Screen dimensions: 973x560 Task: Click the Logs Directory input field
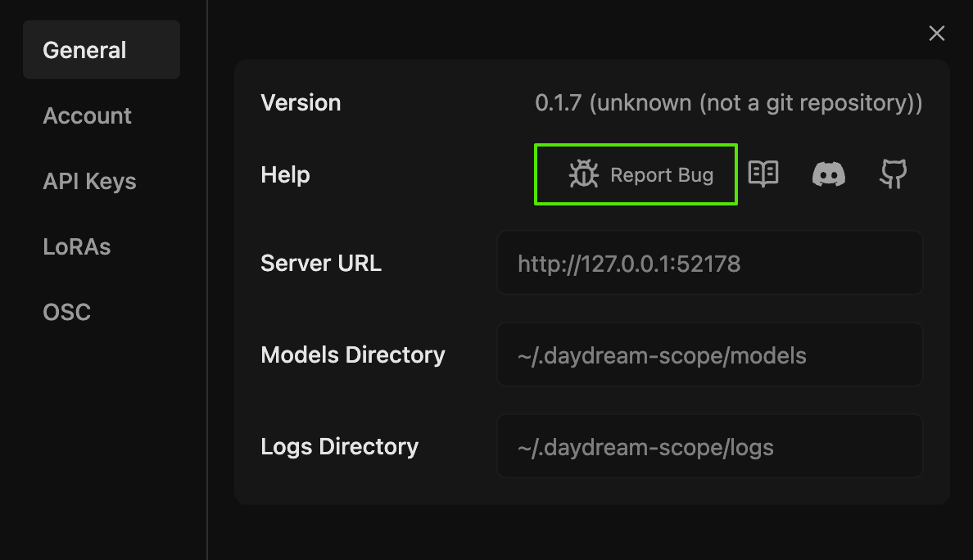(x=709, y=446)
